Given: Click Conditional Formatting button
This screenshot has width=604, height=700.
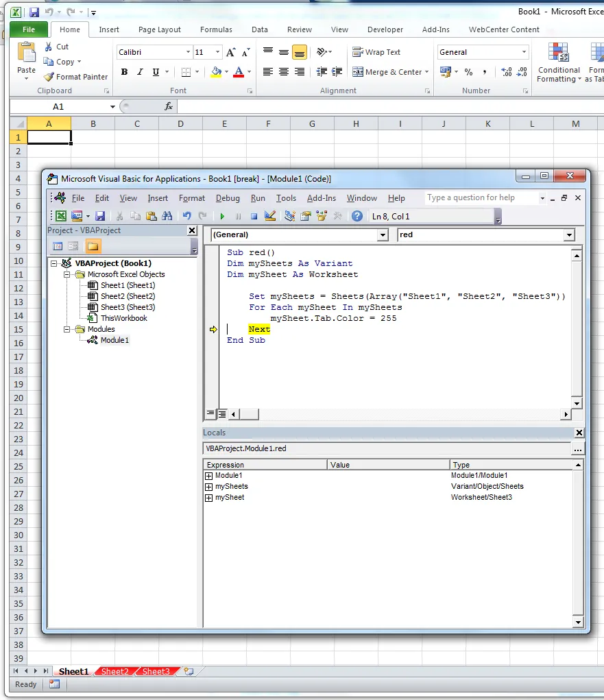Looking at the screenshot, I should (x=559, y=62).
